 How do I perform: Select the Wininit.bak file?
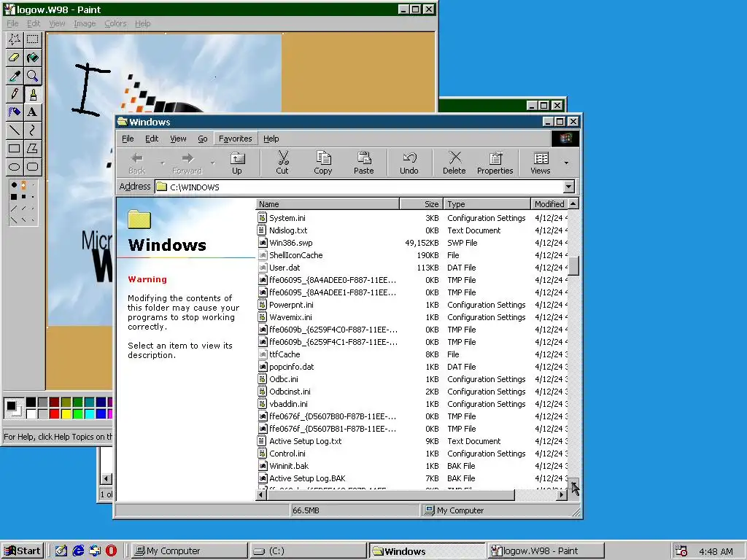coord(289,466)
